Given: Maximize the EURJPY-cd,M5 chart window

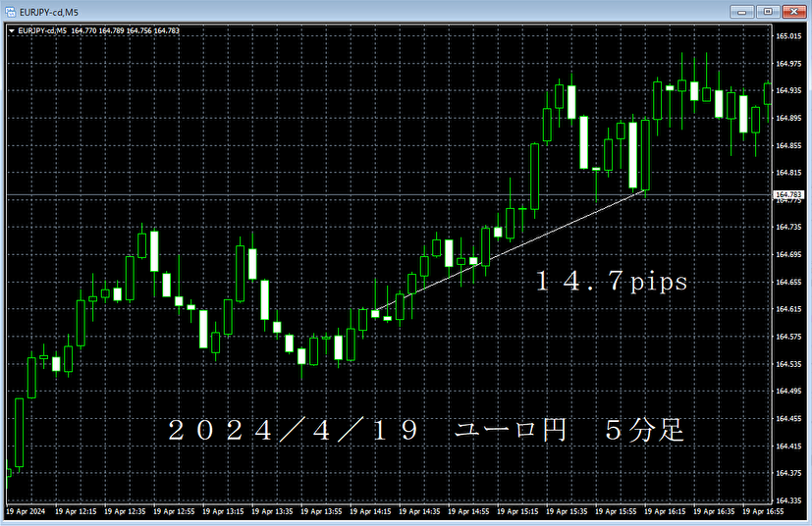Looking at the screenshot, I should 768,12.
